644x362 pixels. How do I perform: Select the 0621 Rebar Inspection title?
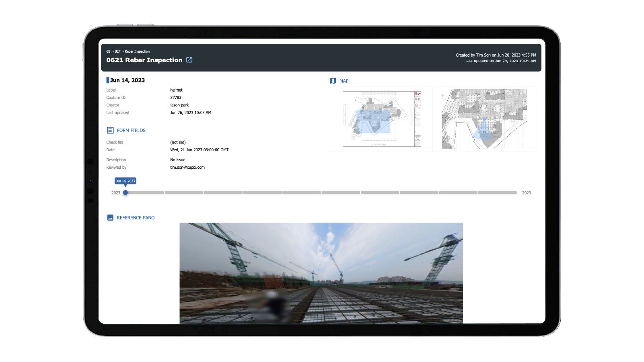[x=144, y=60]
